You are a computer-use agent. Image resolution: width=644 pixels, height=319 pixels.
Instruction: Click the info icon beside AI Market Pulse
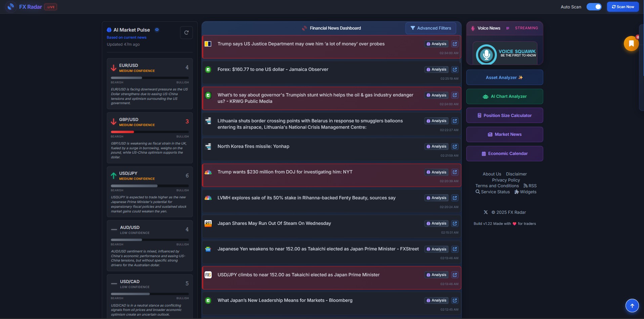[x=157, y=30]
